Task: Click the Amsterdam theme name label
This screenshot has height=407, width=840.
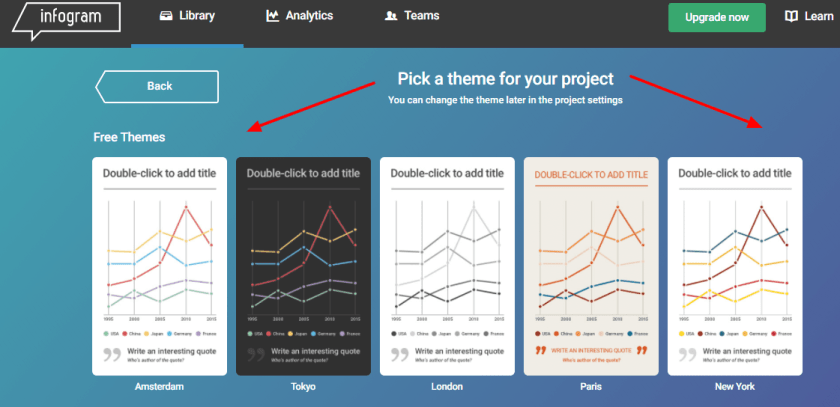Action: [159, 386]
